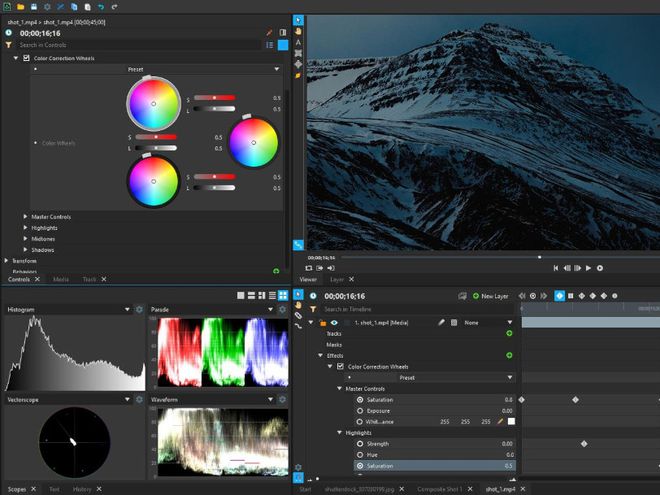Choose the single-pane scopes layout icon
Screen dimensions: 660x495
(x=241, y=295)
